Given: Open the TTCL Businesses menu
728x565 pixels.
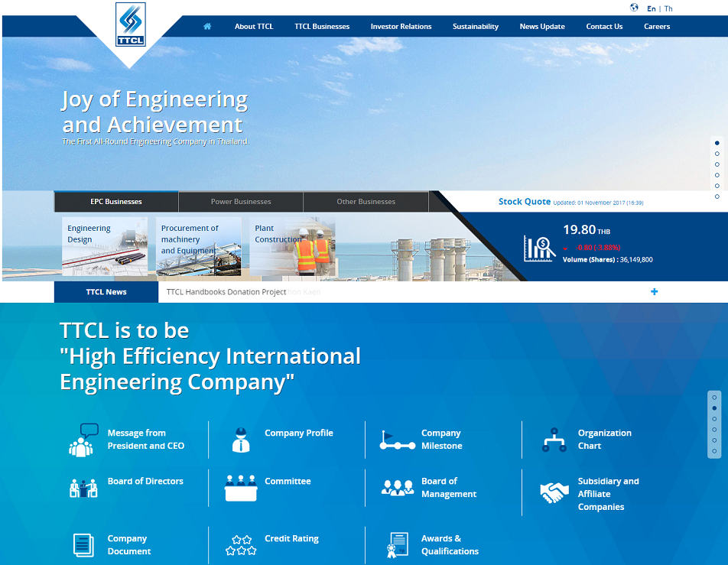Looking at the screenshot, I should (x=322, y=27).
